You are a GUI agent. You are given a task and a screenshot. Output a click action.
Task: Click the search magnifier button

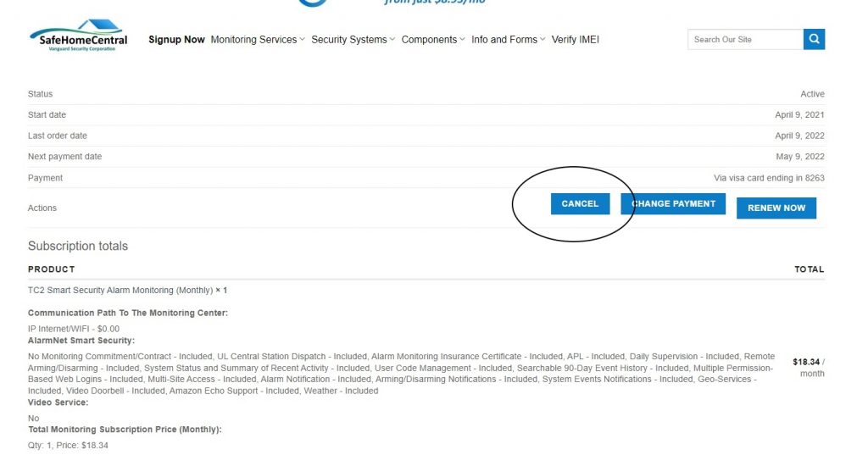pos(814,39)
